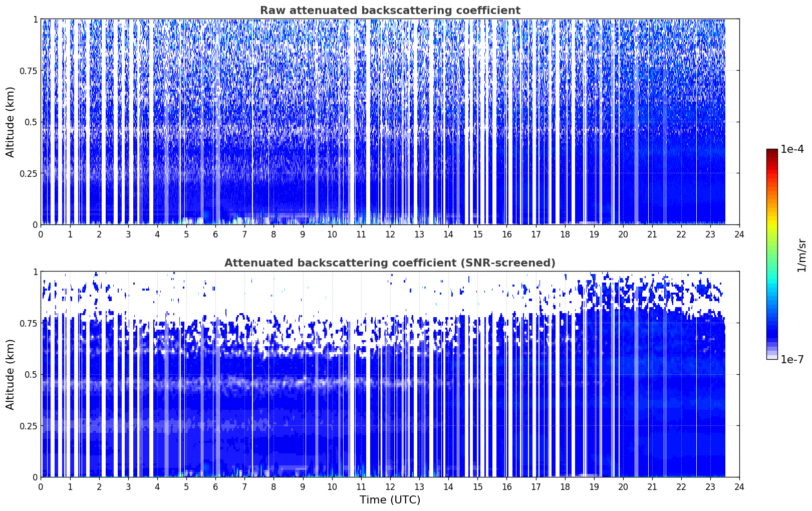Click time tick '3' under the bottom plot
The height and width of the screenshot is (511, 812).
[x=128, y=486]
